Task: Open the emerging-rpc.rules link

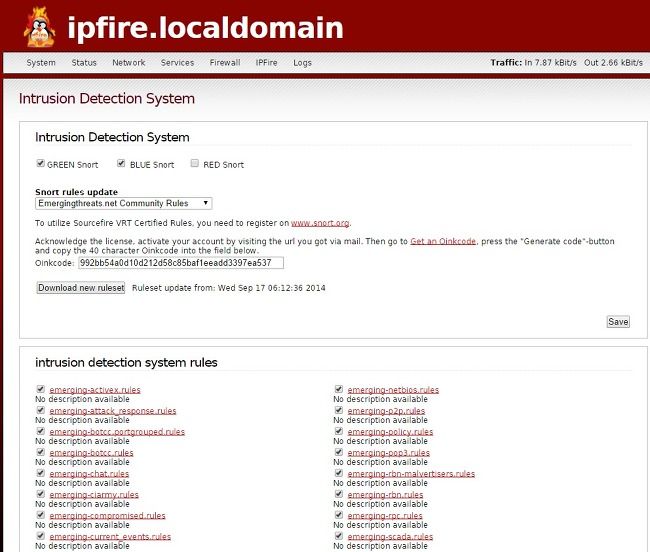Action: point(385,516)
